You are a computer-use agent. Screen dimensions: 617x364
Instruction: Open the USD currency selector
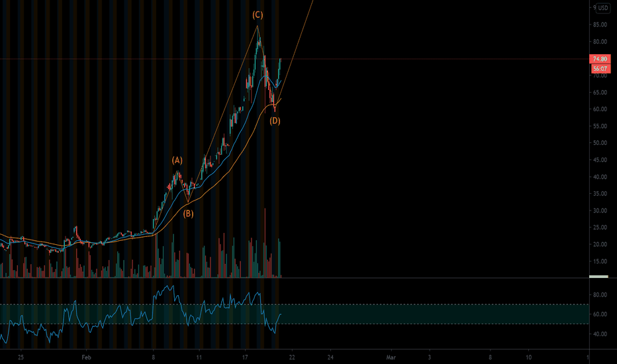pyautogui.click(x=602, y=7)
